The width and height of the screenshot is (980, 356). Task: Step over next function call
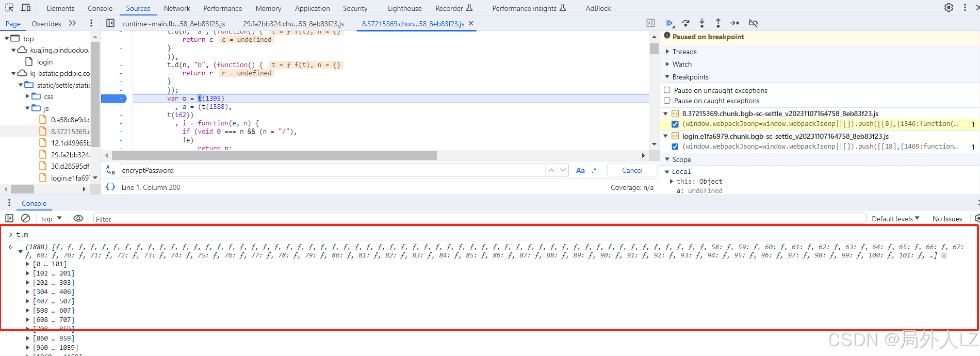coord(686,23)
